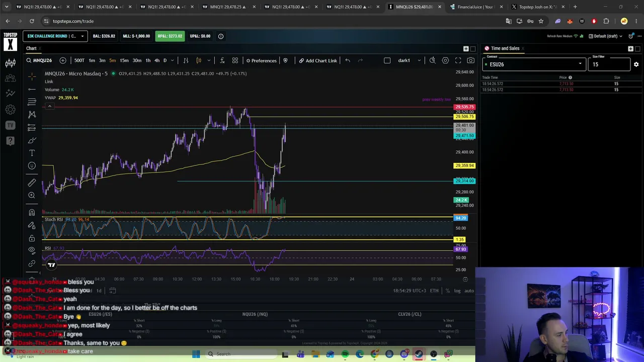Toggle lock all drawing tools

(32, 238)
